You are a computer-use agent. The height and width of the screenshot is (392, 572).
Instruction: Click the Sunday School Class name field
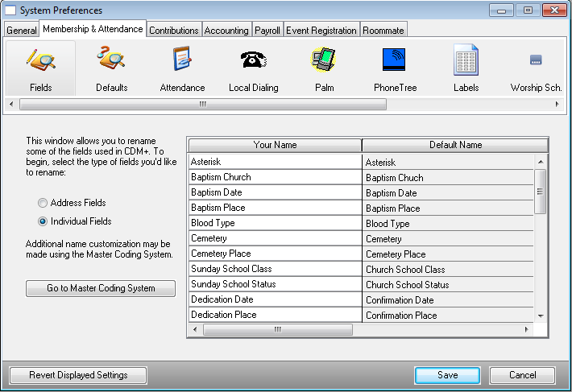pos(274,269)
